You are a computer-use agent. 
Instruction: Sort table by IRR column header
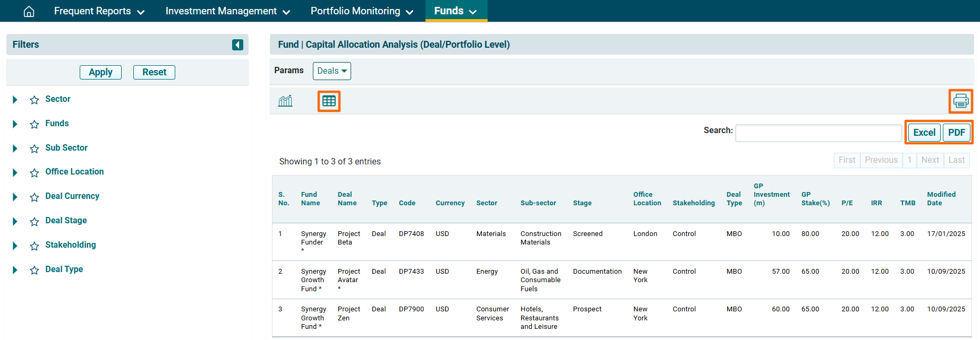tap(876, 203)
